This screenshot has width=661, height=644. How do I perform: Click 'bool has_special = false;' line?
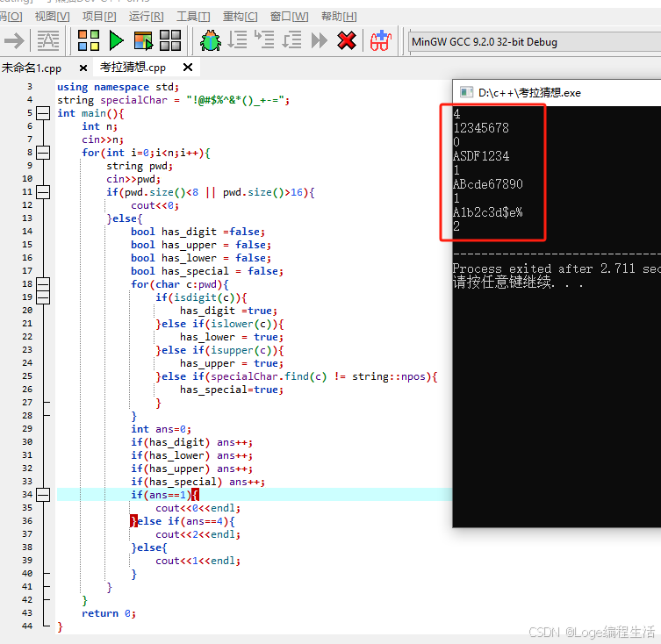coord(207,271)
